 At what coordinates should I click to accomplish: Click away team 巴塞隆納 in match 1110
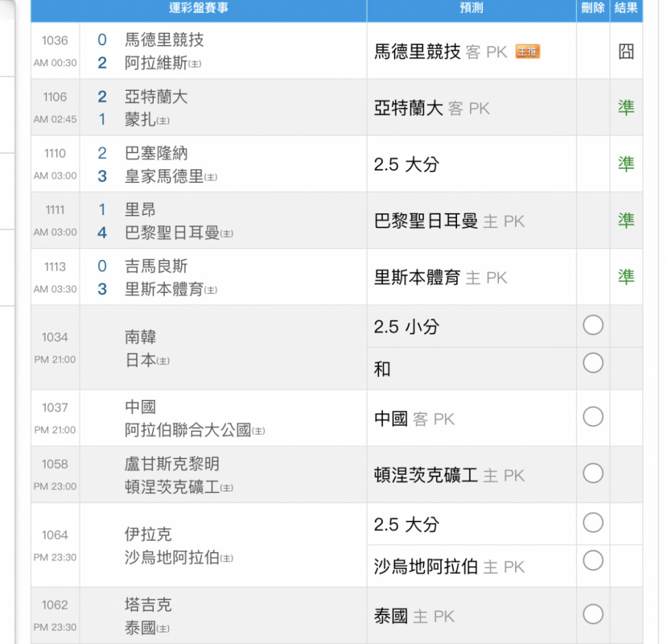(156, 153)
